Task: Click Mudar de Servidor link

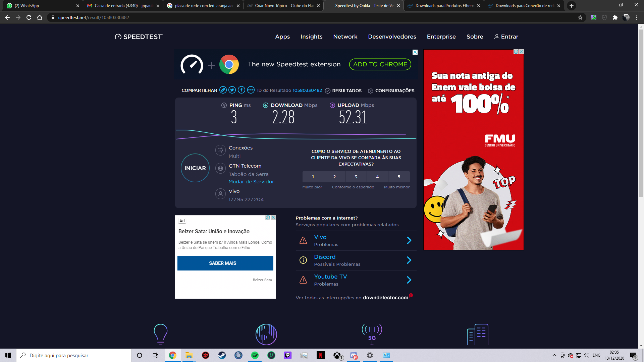Action: [251, 182]
